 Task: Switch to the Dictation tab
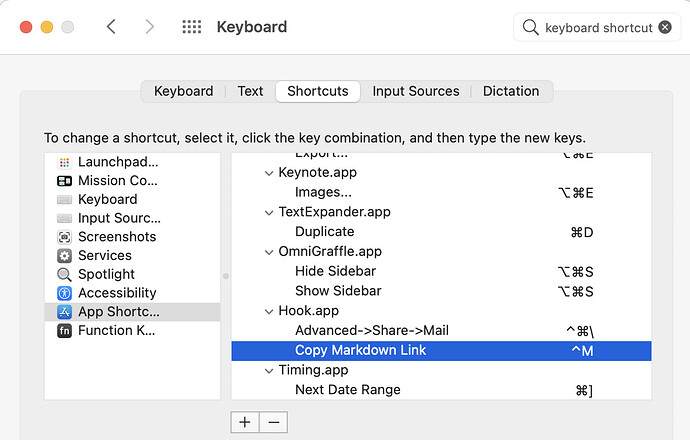click(x=511, y=91)
